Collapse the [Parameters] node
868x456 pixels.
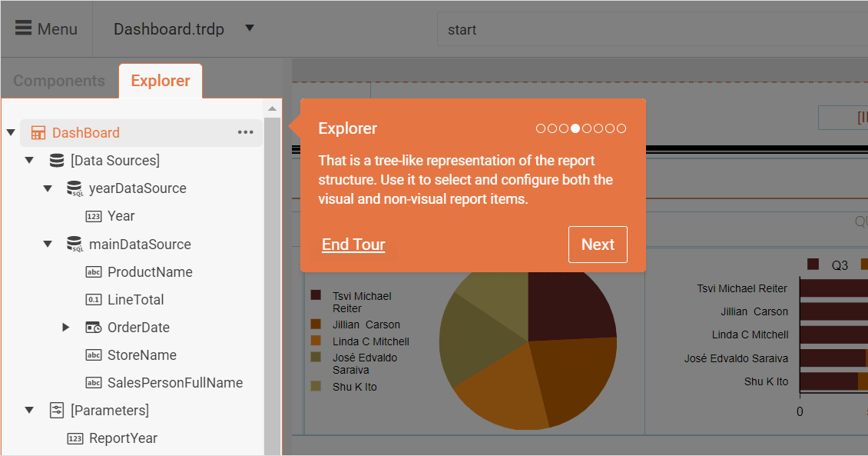tap(29, 410)
